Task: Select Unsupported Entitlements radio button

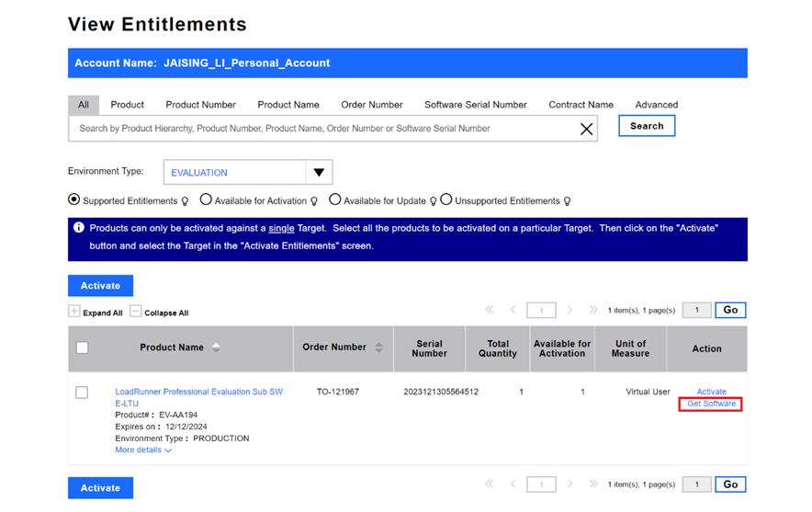Action: [445, 199]
